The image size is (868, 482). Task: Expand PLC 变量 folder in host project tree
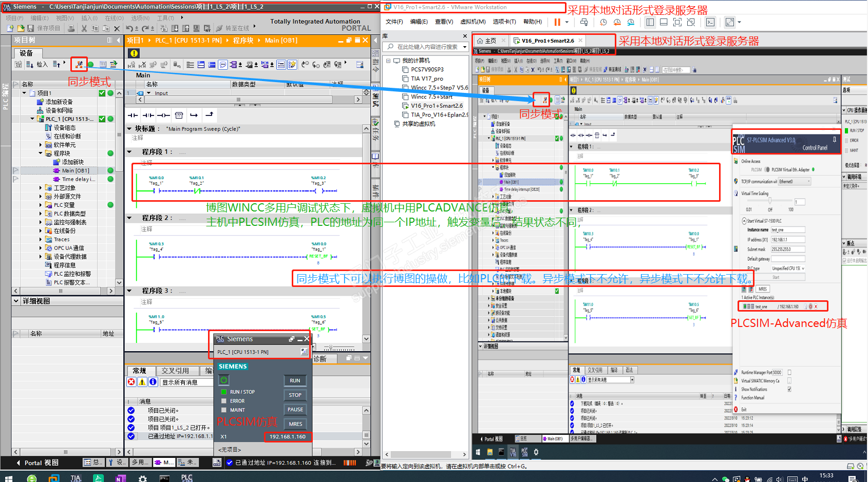click(x=41, y=205)
